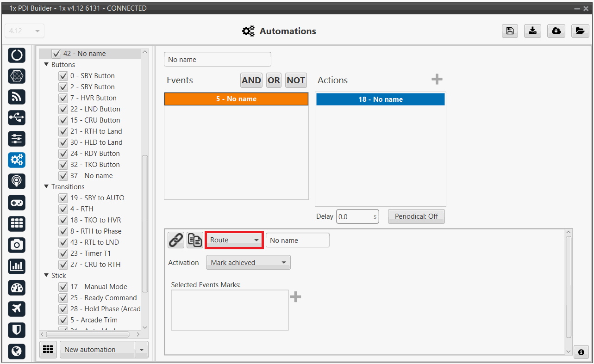Open the airplane icon in sidebar
Screen dimensions: 594x364
(17, 308)
